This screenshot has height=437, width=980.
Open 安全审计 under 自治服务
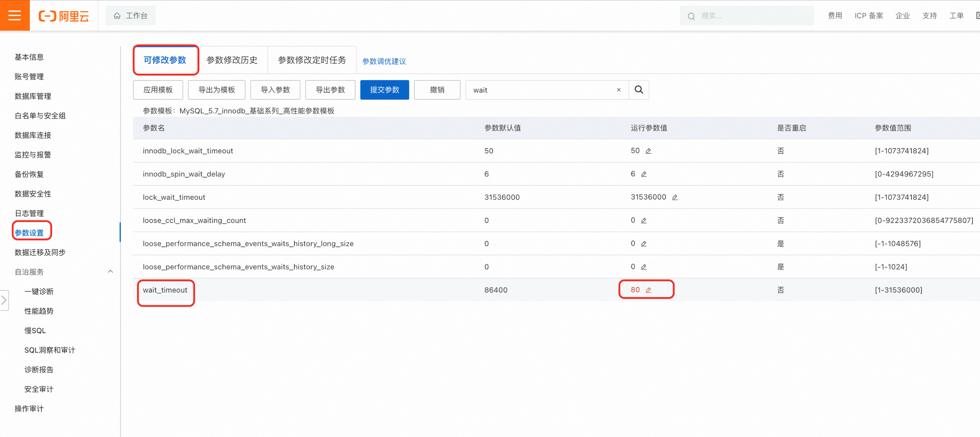(39, 389)
